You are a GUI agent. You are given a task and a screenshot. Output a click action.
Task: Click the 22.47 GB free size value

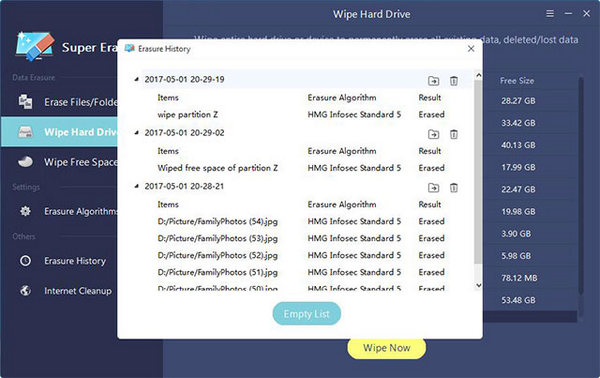(518, 189)
